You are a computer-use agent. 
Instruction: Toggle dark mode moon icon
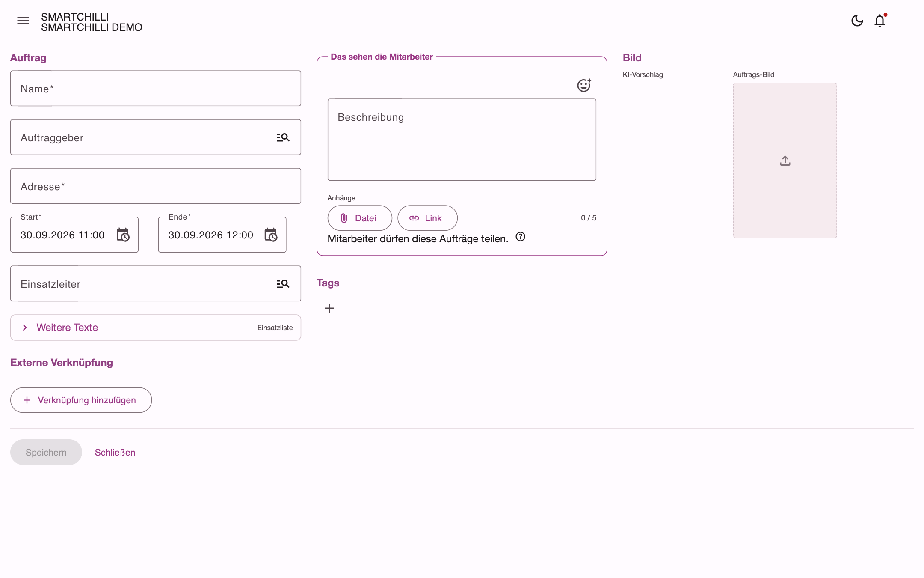pyautogui.click(x=857, y=21)
